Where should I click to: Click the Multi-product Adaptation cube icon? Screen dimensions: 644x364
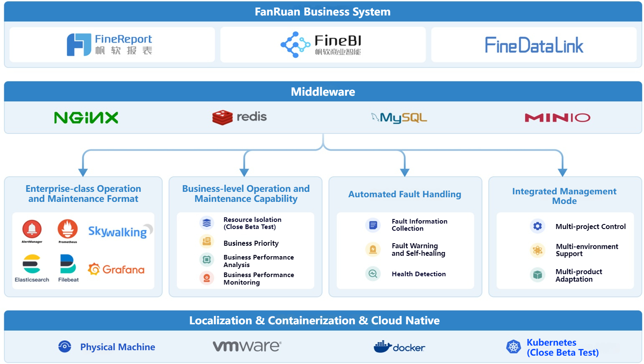coord(538,275)
